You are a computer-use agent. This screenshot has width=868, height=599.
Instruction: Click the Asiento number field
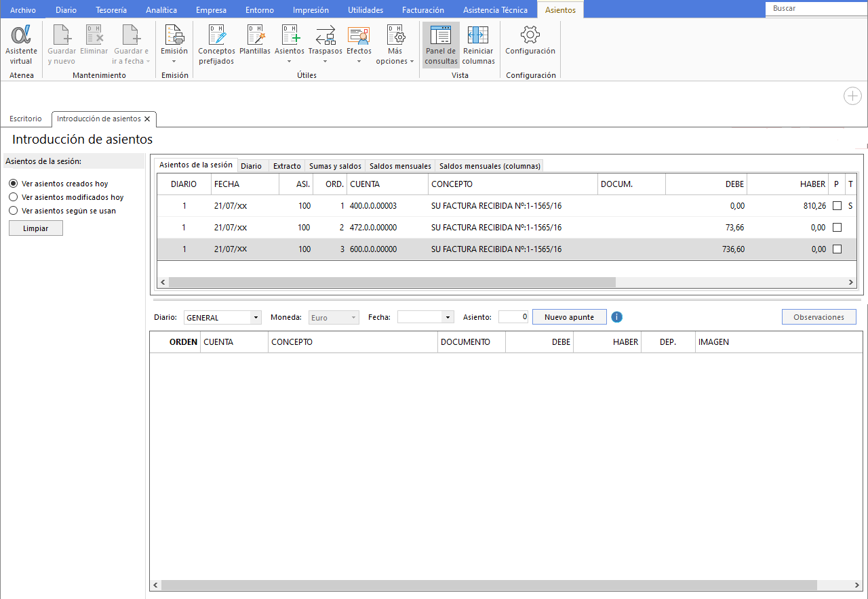pos(513,317)
